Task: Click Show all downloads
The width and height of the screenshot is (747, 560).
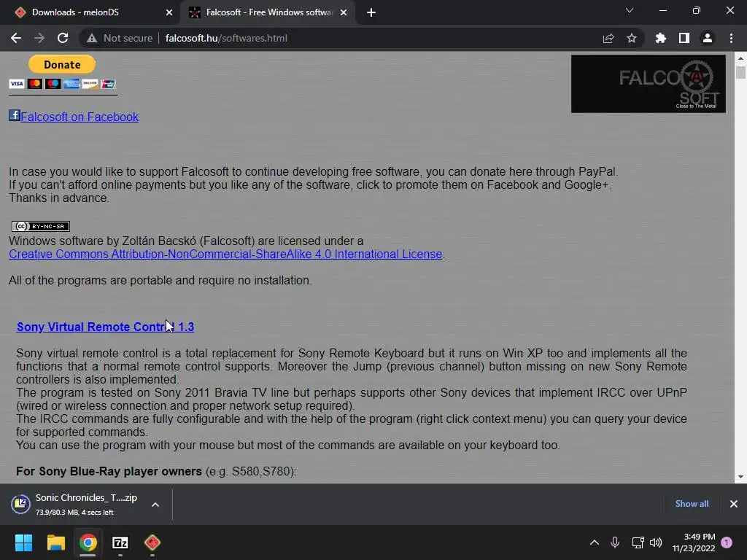Action: [692, 504]
